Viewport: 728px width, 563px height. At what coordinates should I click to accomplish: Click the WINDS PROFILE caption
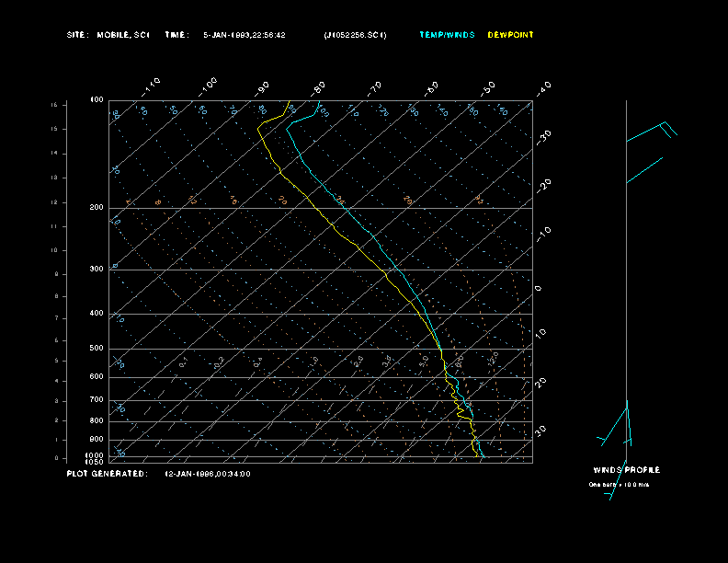[x=626, y=470]
